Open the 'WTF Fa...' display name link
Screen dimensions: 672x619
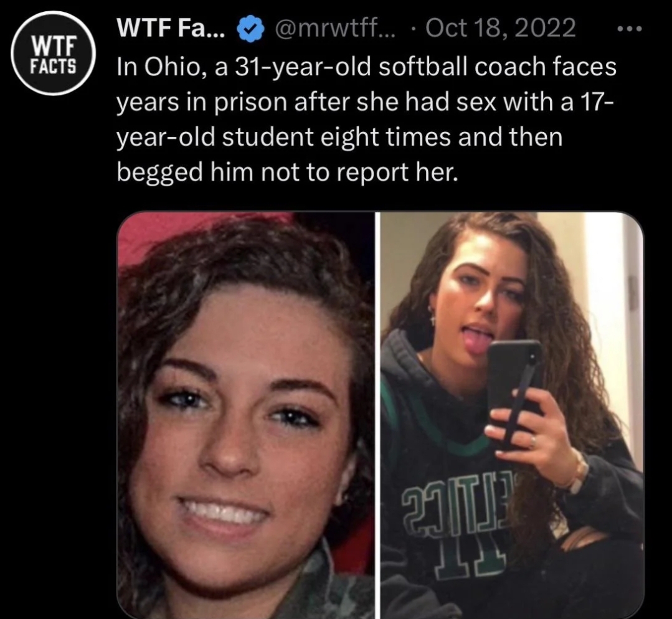pos(171,29)
